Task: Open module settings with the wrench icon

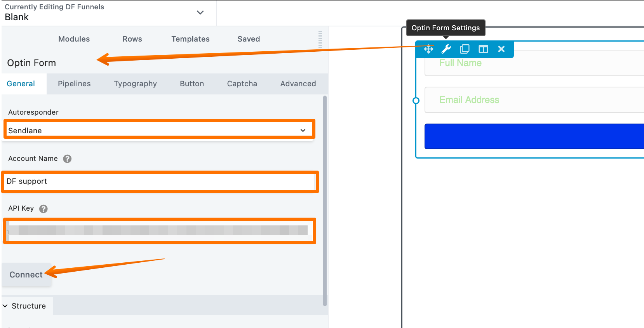Action: point(446,49)
